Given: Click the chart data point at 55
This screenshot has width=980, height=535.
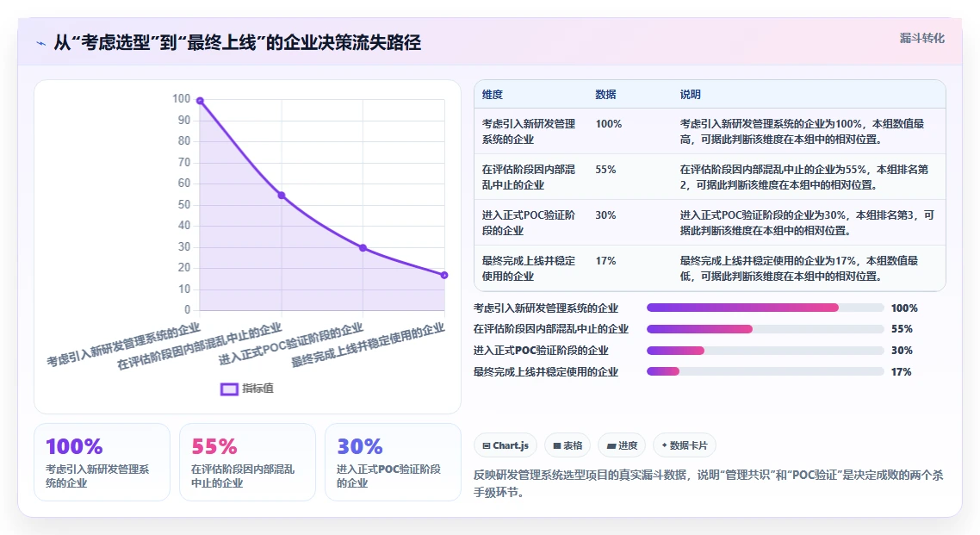Looking at the screenshot, I should coord(282,196).
